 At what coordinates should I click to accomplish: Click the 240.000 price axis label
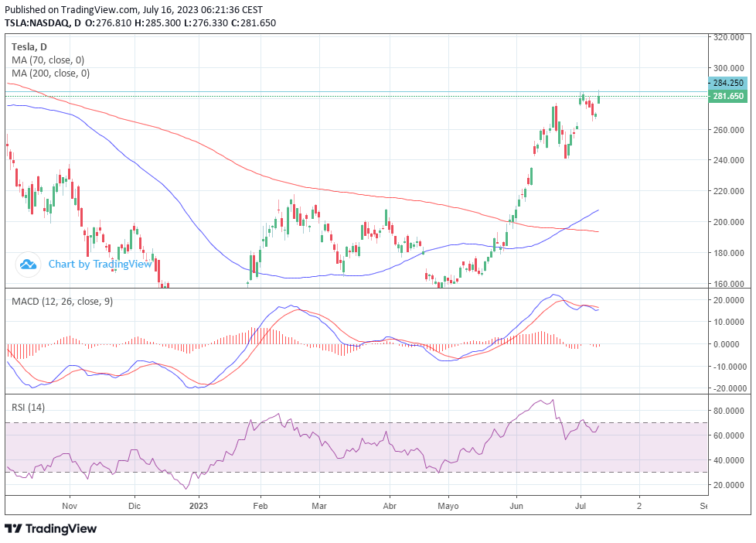point(728,160)
